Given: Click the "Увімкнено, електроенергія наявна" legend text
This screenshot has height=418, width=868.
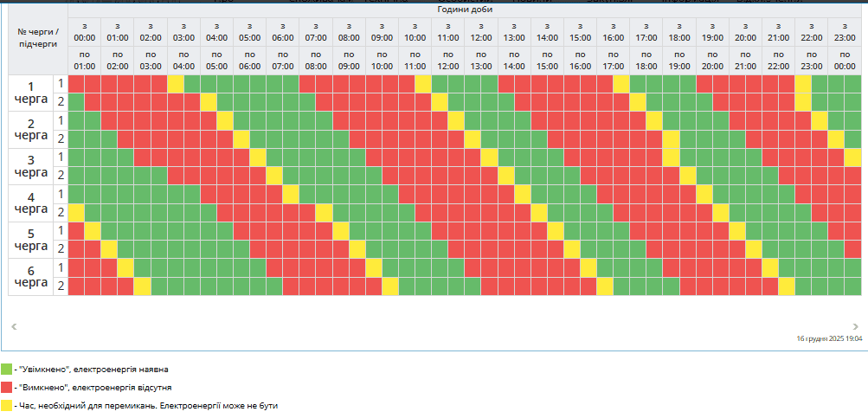Looking at the screenshot, I should pos(93,370).
